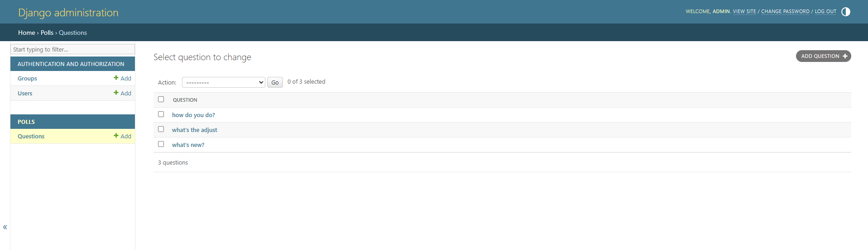This screenshot has height=250, width=868.
Task: Click Home in the breadcrumb
Action: [26, 33]
